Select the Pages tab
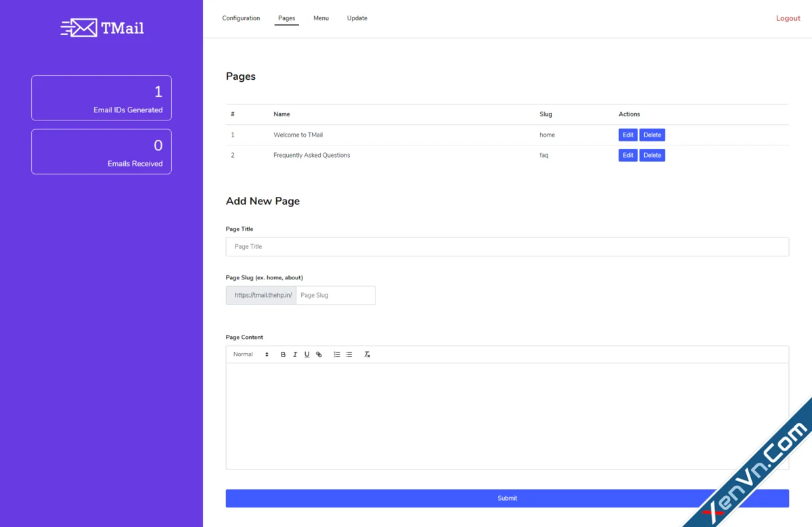 pyautogui.click(x=287, y=18)
